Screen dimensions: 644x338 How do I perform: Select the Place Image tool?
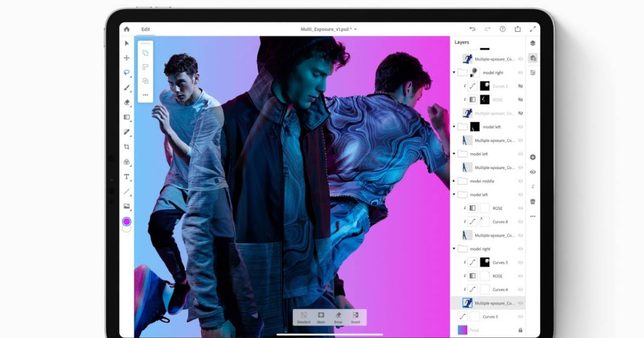(127, 206)
